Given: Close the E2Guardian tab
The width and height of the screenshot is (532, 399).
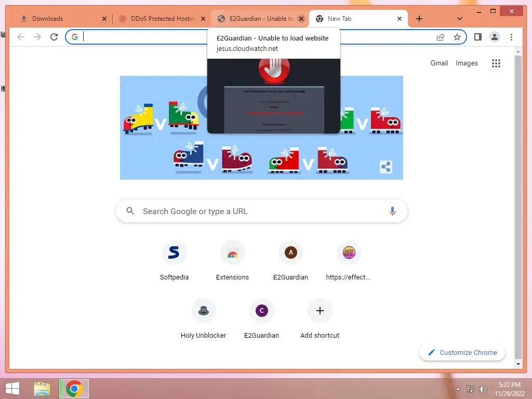Looking at the screenshot, I should [301, 19].
